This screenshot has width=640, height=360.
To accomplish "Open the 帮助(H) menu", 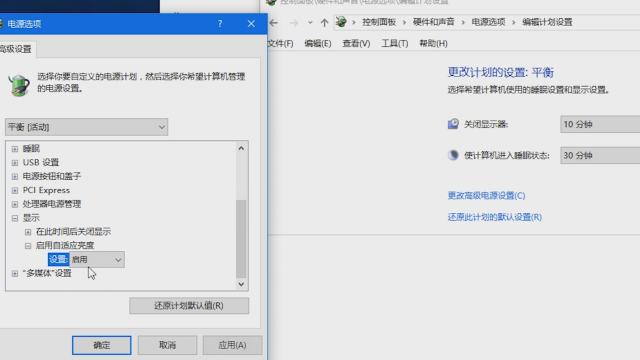I will [x=433, y=43].
